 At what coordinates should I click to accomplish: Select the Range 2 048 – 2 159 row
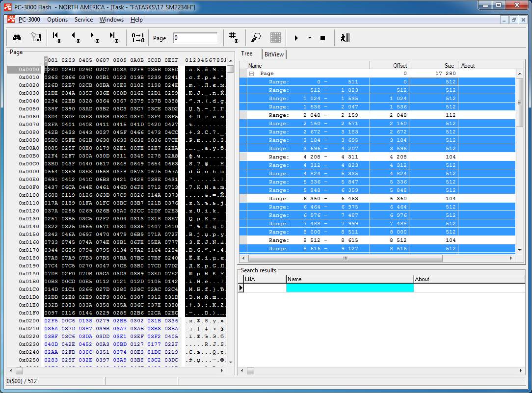314,115
